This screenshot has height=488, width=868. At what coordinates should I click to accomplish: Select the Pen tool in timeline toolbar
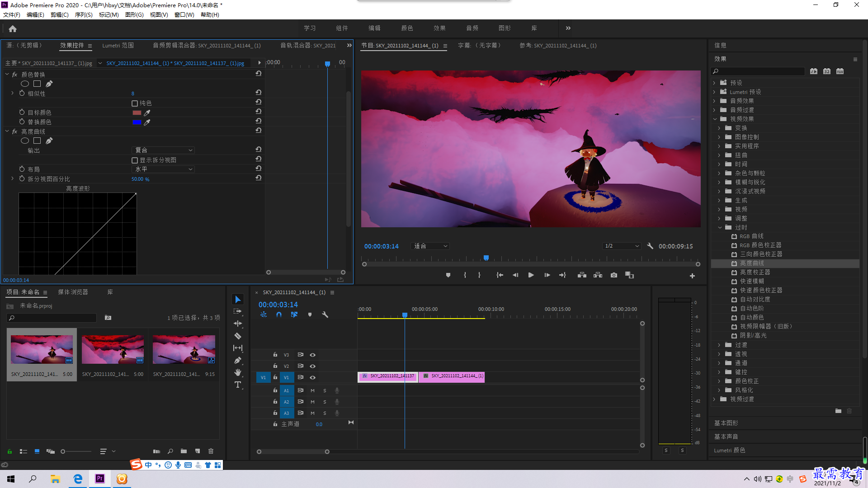(x=238, y=360)
